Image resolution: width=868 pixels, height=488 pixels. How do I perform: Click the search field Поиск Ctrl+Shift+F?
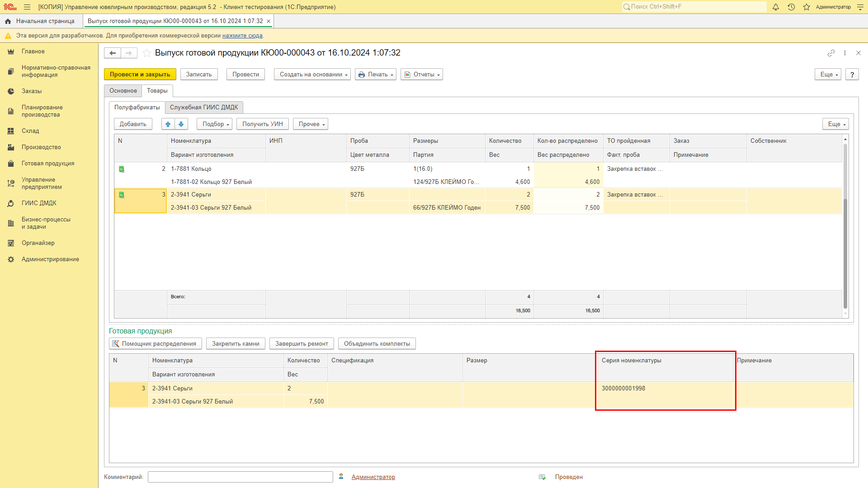pos(694,7)
